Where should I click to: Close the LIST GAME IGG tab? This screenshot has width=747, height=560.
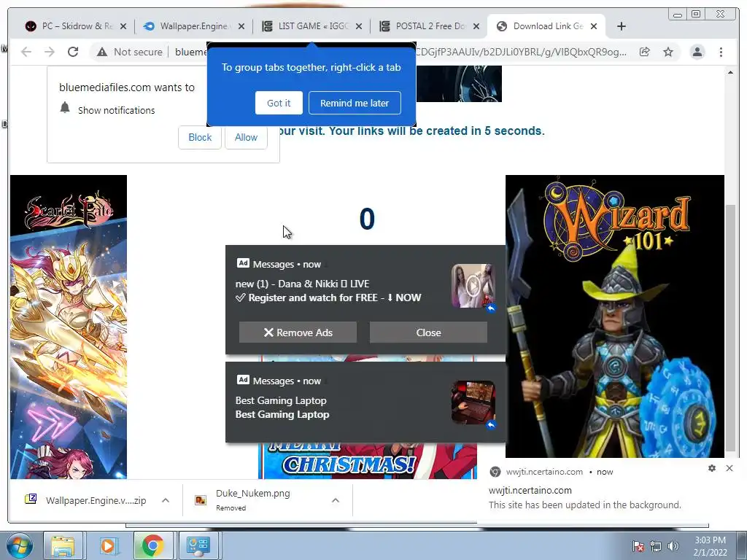(x=359, y=26)
